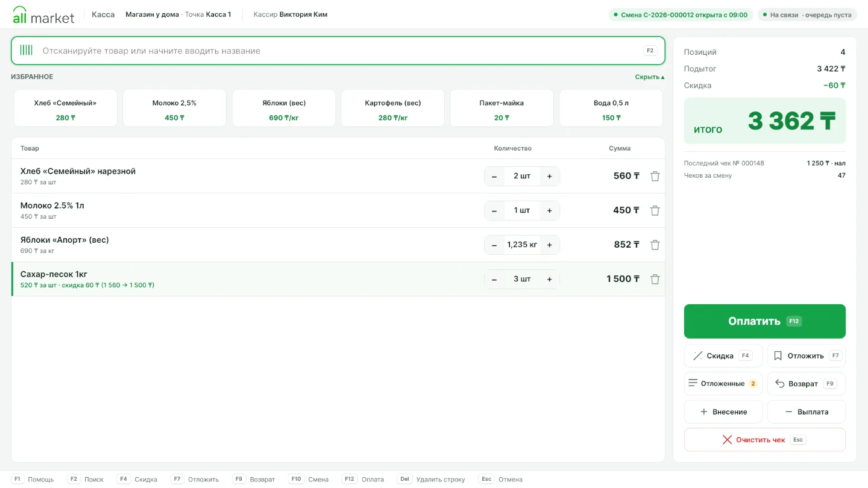Remove the Молоко 2.5% 1л line with its trash icon
The width and height of the screenshot is (868, 488).
(655, 210)
